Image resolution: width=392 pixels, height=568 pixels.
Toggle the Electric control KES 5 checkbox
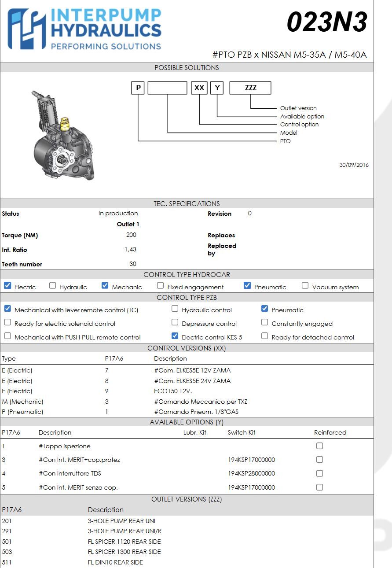pyautogui.click(x=175, y=336)
